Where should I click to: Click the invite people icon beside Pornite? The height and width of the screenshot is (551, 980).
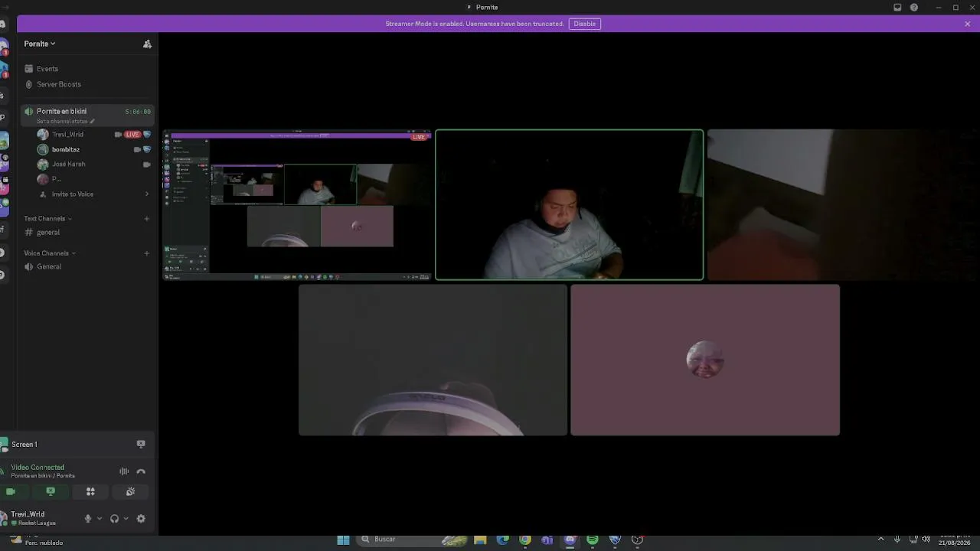coord(147,44)
